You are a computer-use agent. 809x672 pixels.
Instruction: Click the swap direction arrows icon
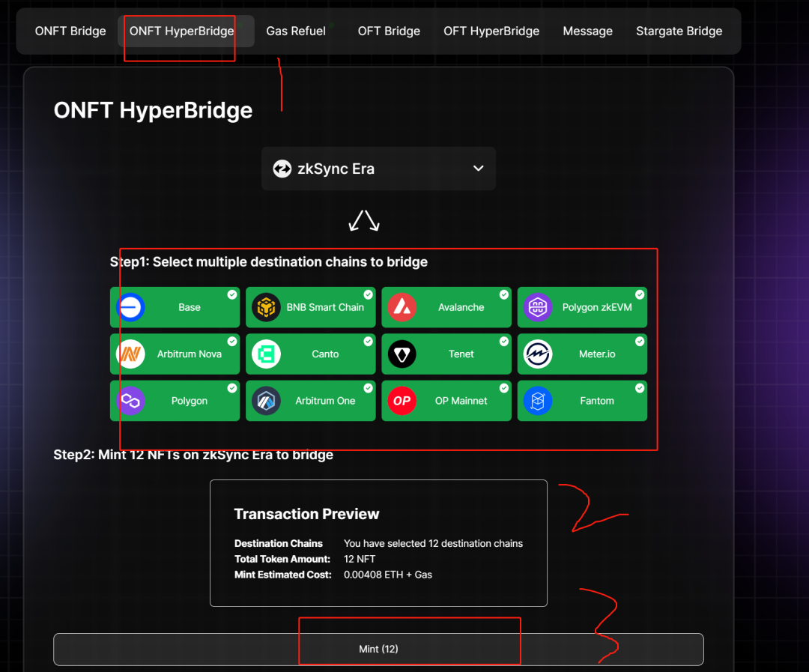364,220
